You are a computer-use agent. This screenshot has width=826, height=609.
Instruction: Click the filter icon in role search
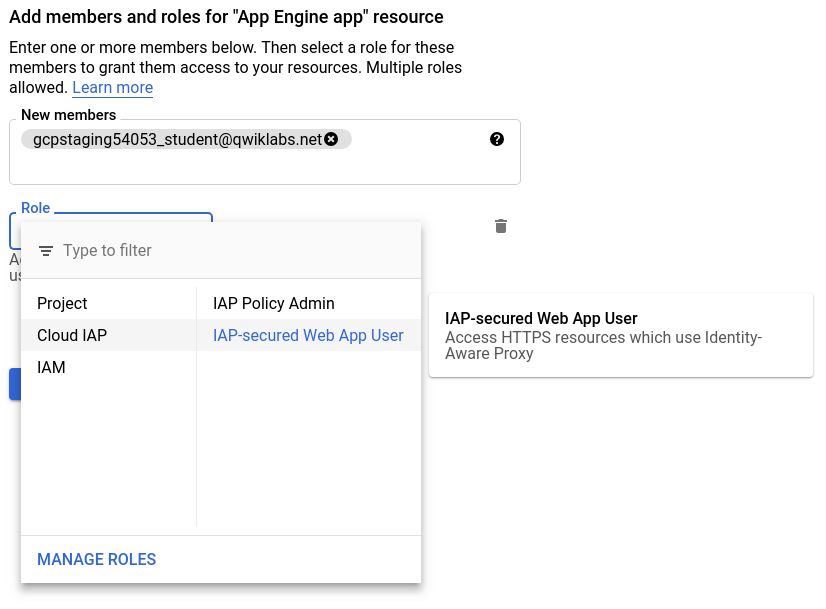[46, 251]
